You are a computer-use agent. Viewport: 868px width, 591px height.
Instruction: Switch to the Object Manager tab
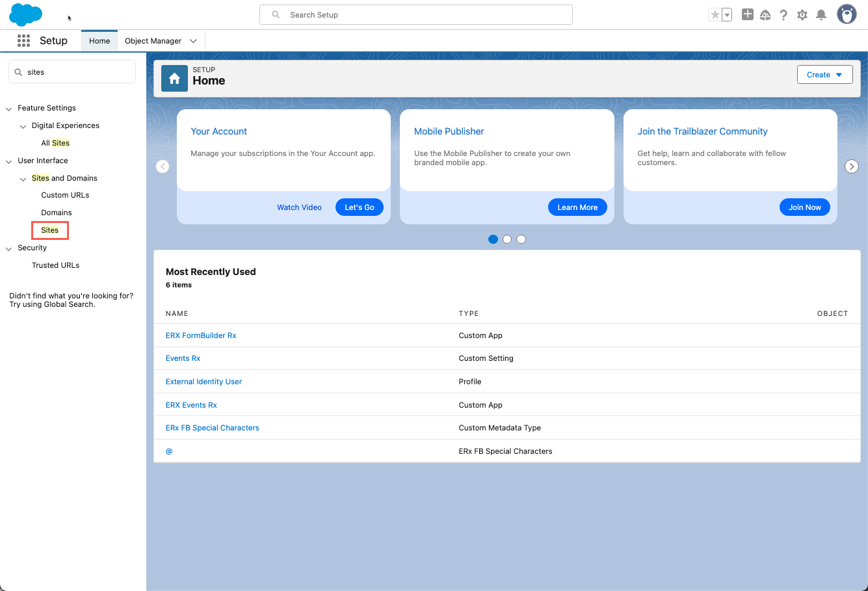pyautogui.click(x=153, y=41)
